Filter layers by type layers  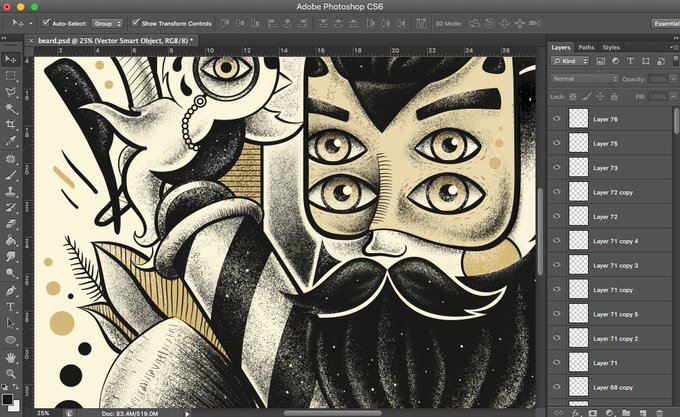click(x=631, y=61)
